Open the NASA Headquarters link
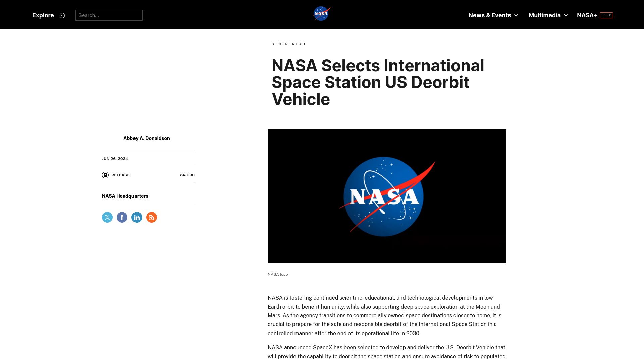The width and height of the screenshot is (644, 362). coord(125,196)
